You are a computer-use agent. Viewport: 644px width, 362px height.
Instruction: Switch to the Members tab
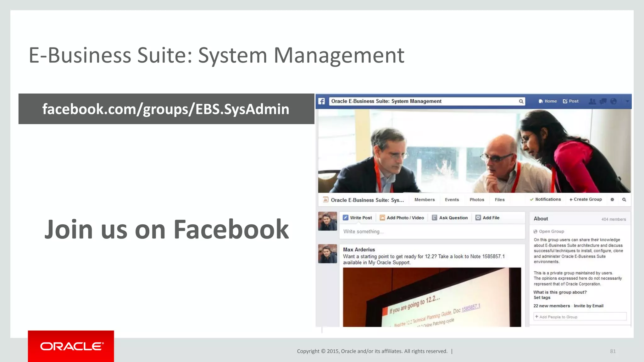(425, 200)
